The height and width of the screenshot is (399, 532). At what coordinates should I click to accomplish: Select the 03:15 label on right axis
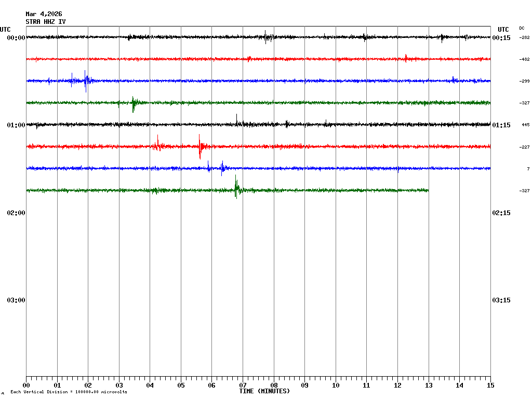[x=501, y=300]
